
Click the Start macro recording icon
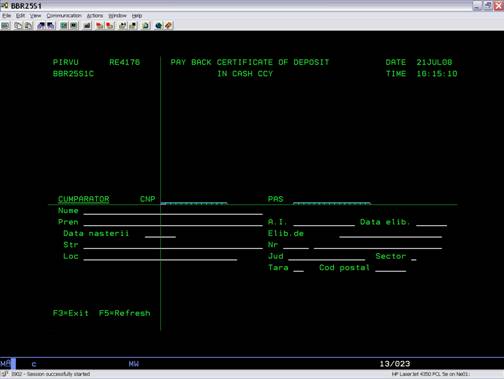pos(99,26)
